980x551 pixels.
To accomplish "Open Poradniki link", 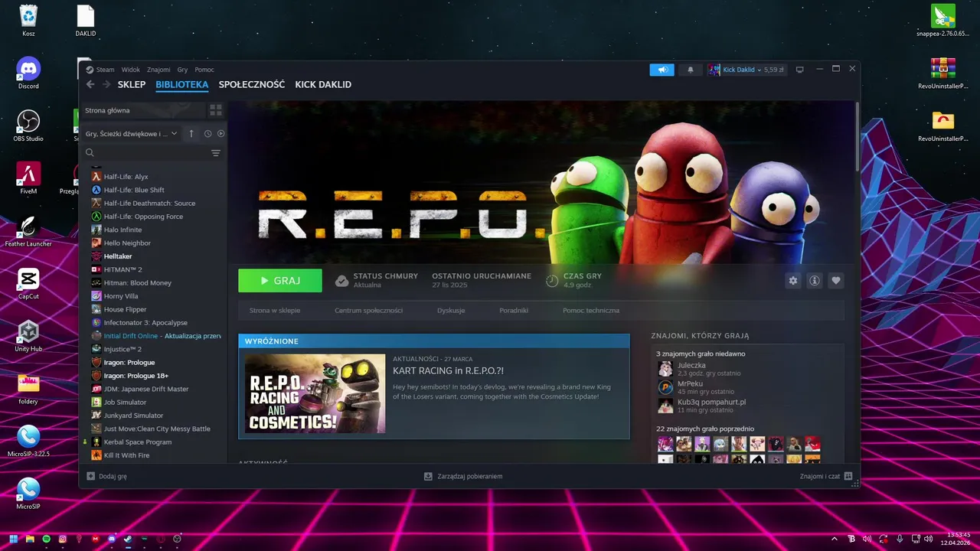I will click(x=514, y=311).
